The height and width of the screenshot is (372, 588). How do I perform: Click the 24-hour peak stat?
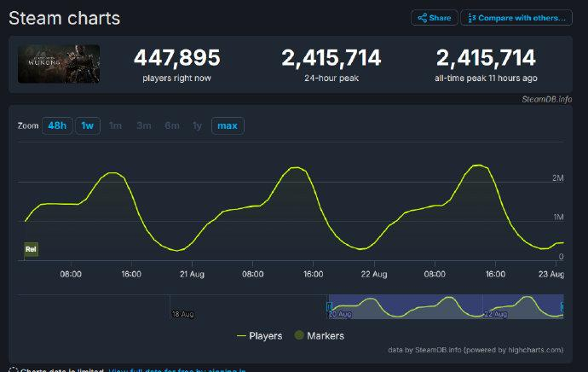(x=331, y=58)
